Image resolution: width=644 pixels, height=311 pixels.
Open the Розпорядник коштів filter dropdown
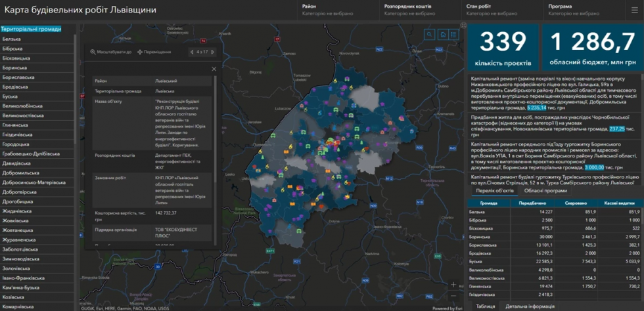(x=420, y=10)
